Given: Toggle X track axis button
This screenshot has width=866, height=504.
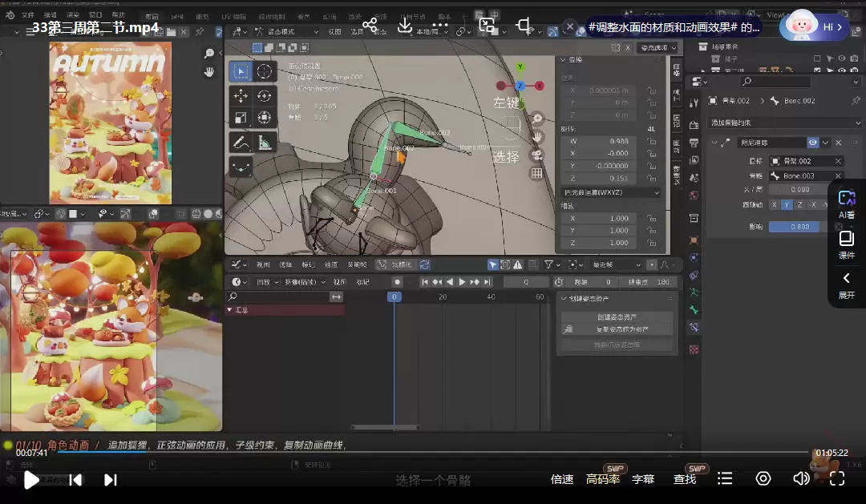Looking at the screenshot, I should [x=775, y=205].
